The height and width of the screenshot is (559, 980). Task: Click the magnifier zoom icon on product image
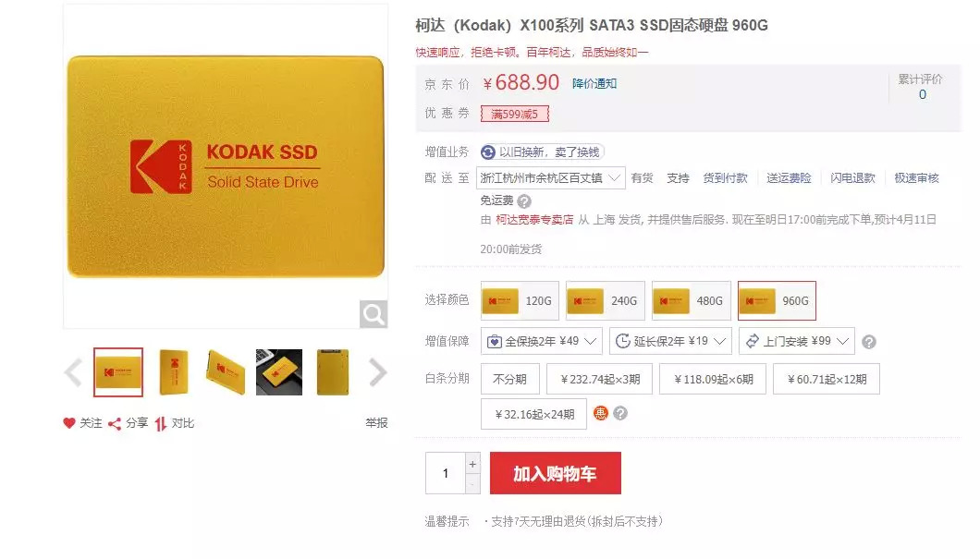(x=374, y=314)
